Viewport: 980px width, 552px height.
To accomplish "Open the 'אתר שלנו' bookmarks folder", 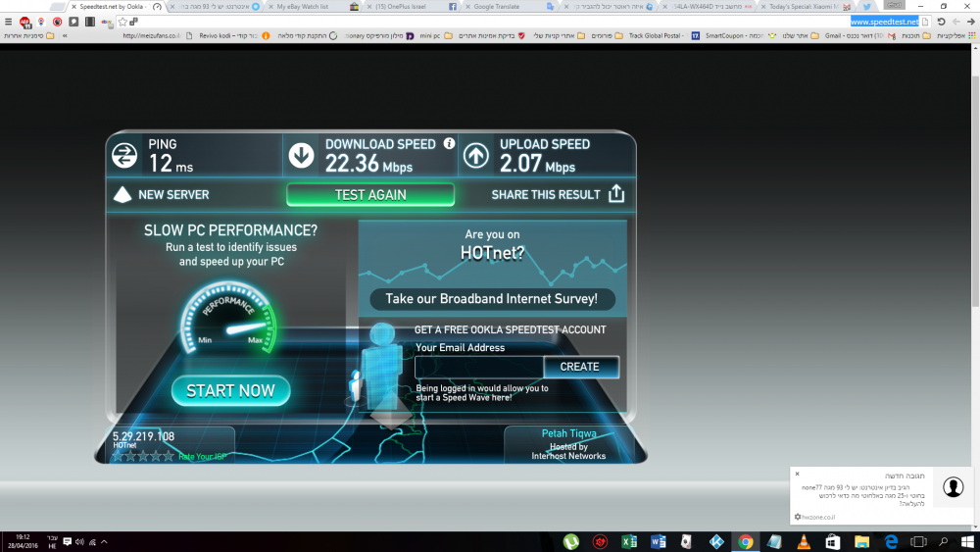I will click(x=801, y=35).
